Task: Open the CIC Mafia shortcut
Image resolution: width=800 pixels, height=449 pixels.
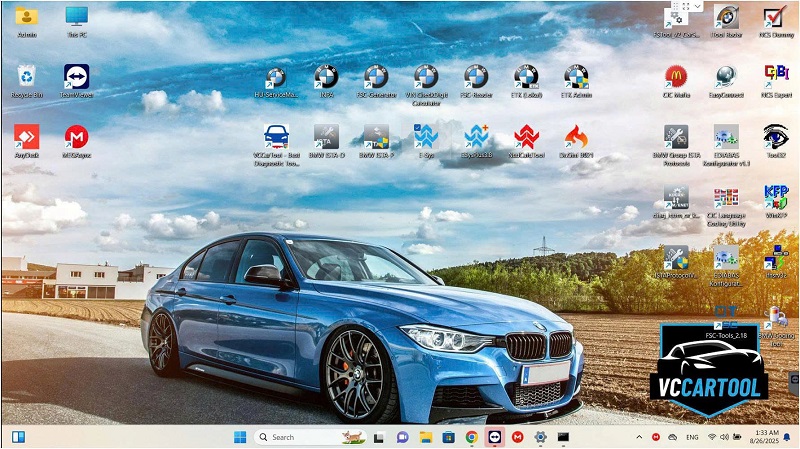Action: click(676, 81)
